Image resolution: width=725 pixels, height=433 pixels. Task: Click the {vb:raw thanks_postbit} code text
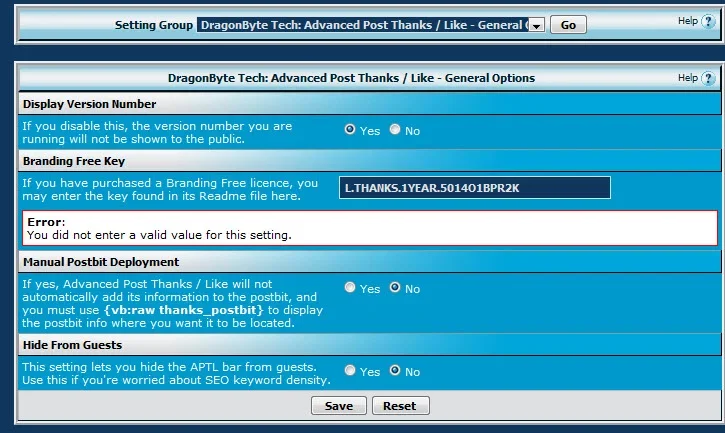183,310
